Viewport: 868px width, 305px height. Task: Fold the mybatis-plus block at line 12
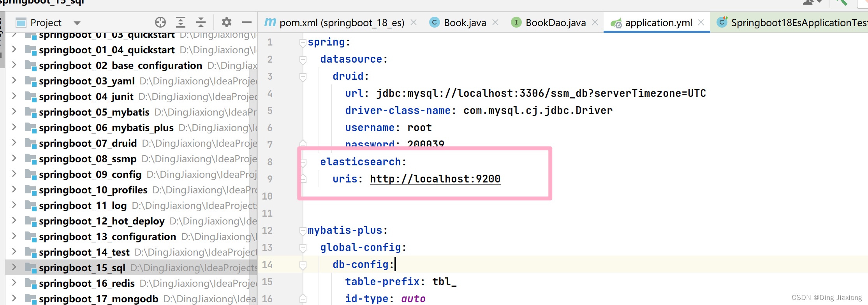point(303,231)
